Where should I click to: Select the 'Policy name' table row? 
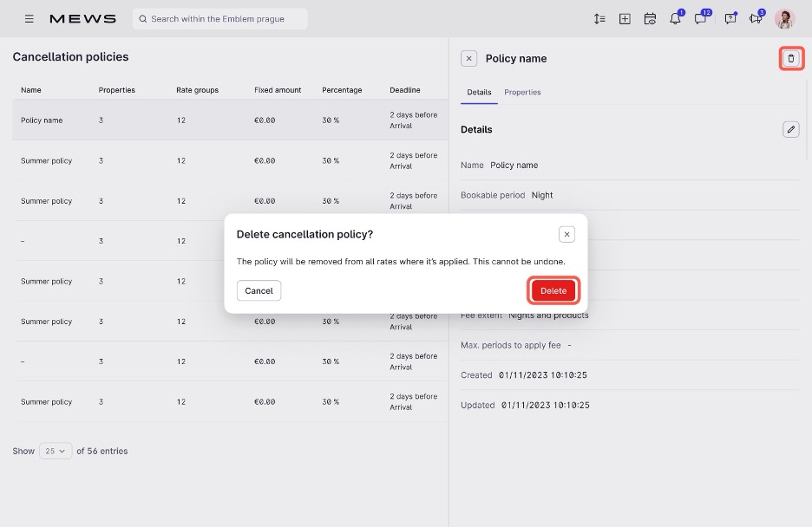pyautogui.click(x=230, y=120)
